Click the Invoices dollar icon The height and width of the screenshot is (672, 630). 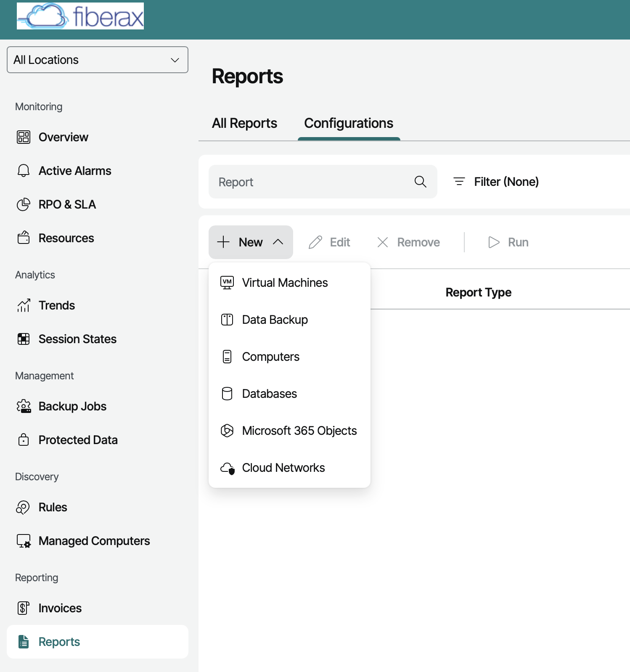tap(23, 608)
